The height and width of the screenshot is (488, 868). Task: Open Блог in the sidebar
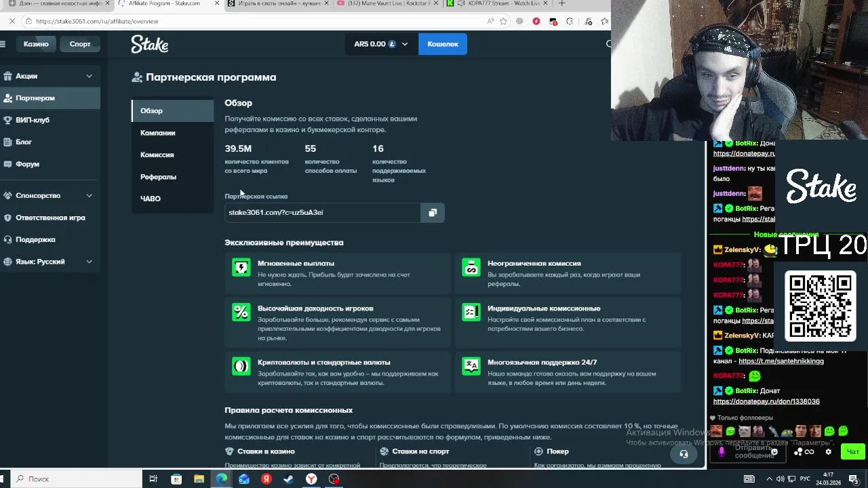coord(50,142)
